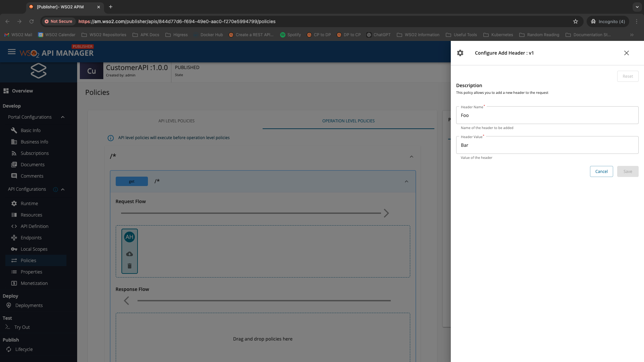The height and width of the screenshot is (362, 644).
Task: Click the Local Scopes key icon
Action: coord(14,249)
